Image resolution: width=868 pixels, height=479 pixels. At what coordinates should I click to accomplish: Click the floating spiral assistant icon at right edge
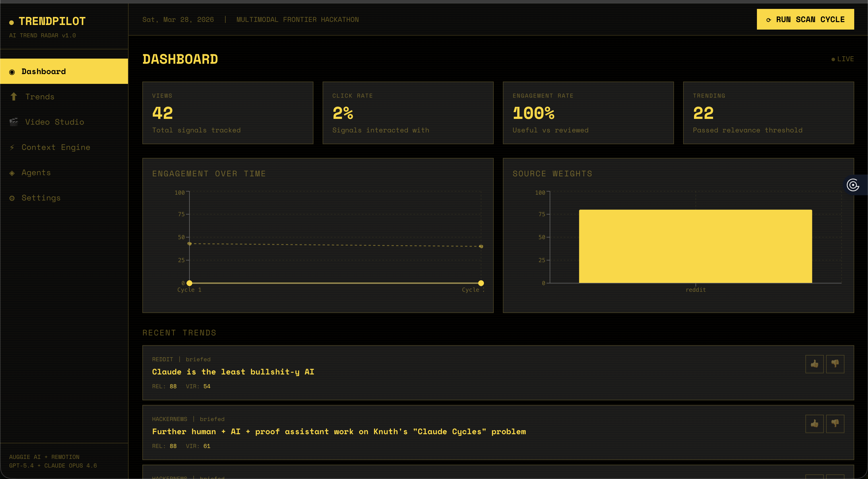click(x=853, y=185)
